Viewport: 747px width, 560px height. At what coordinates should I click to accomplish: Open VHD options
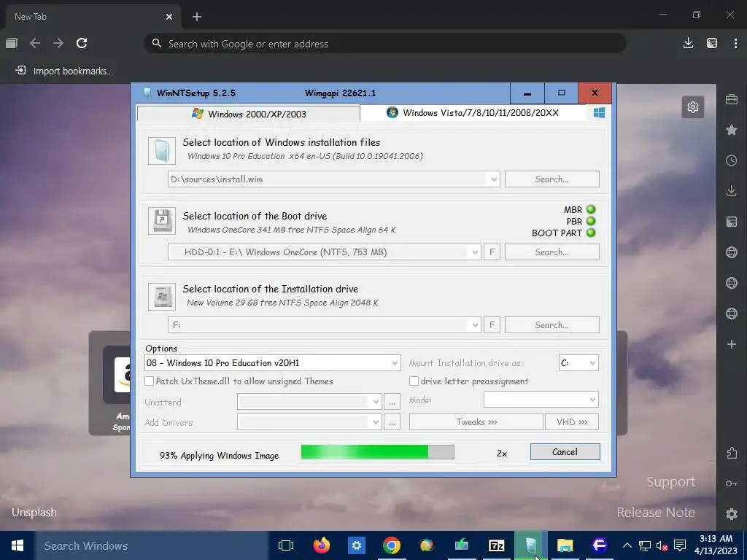click(x=572, y=422)
